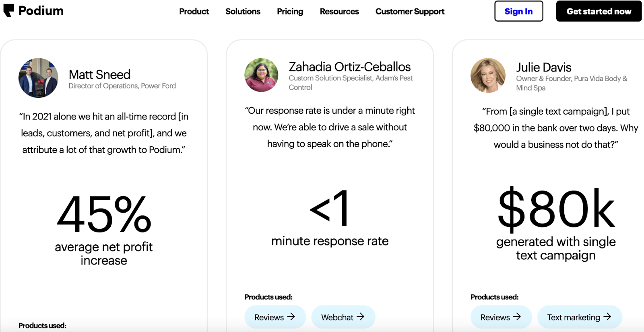This screenshot has height=332, width=644.
Task: Open the Product menu
Action: pos(194,12)
